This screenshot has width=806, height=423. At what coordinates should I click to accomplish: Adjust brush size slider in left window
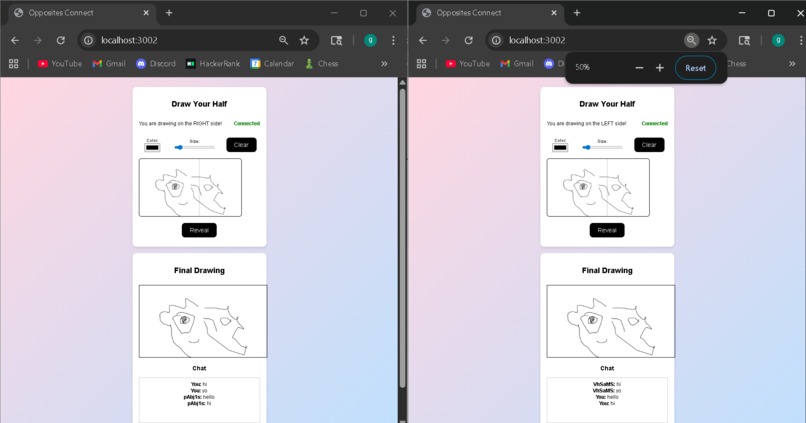194,148
